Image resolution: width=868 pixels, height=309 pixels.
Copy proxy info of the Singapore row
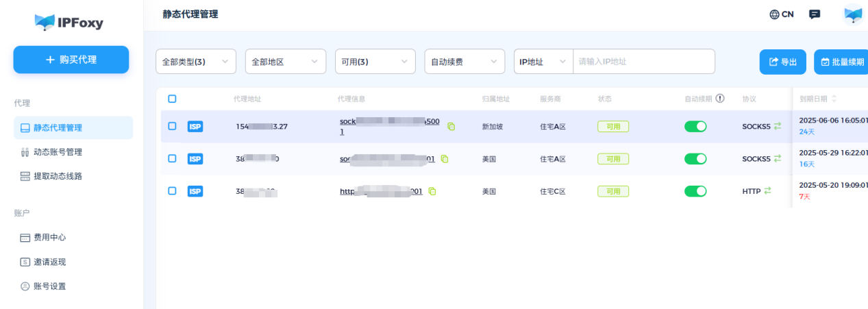coord(451,127)
